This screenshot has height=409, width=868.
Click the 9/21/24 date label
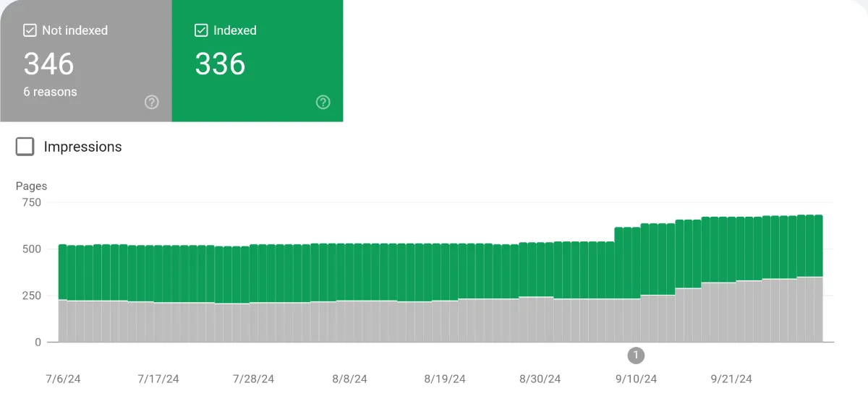(731, 379)
